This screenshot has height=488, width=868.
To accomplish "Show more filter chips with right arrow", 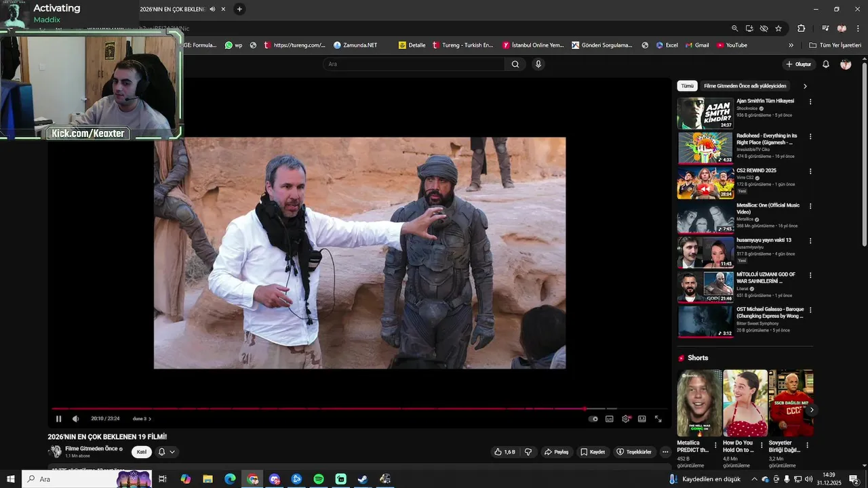I will (805, 86).
